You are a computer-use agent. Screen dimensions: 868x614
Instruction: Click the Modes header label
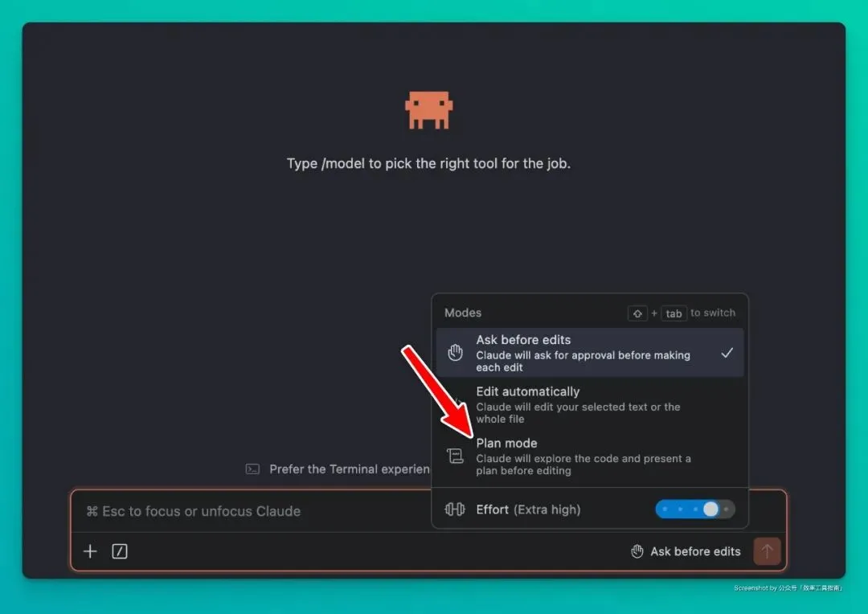pos(463,313)
